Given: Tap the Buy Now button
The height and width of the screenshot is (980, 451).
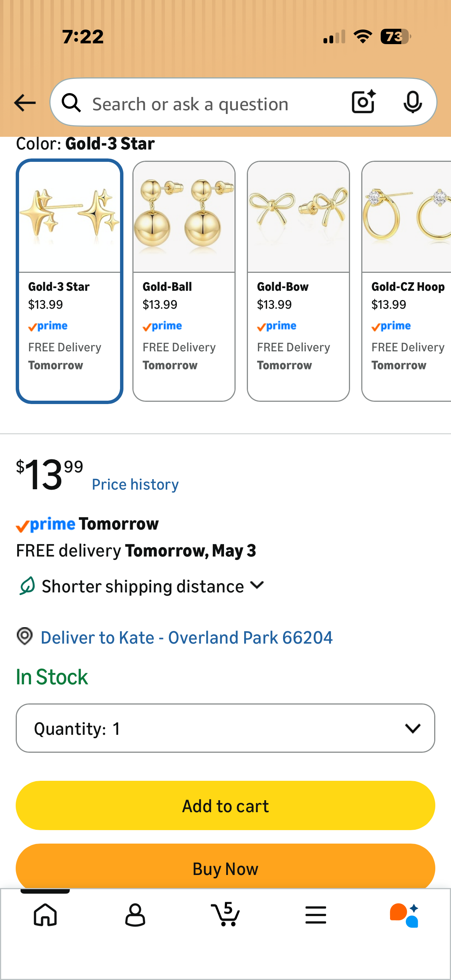Looking at the screenshot, I should (x=225, y=867).
